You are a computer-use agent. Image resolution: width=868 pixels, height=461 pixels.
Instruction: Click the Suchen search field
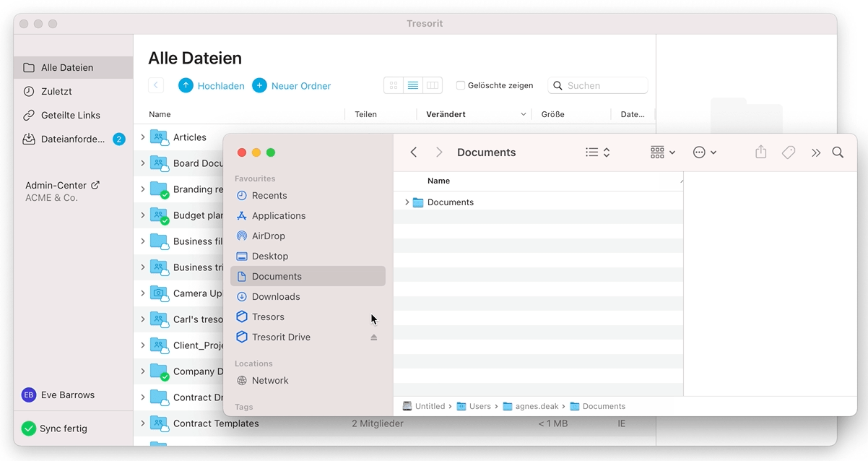(x=598, y=85)
